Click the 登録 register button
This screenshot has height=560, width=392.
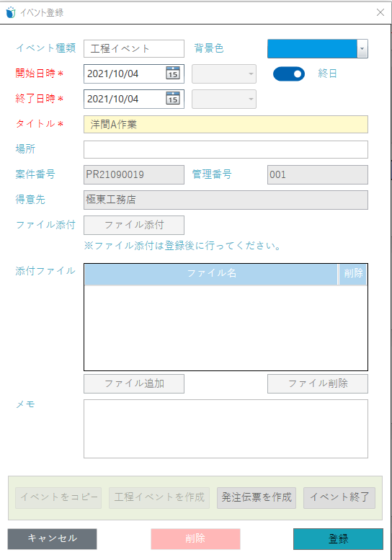(338, 538)
